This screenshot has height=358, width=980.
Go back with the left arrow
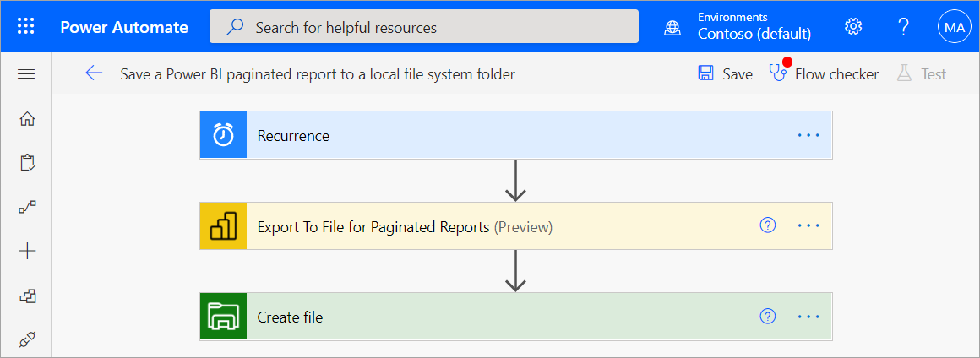click(94, 73)
